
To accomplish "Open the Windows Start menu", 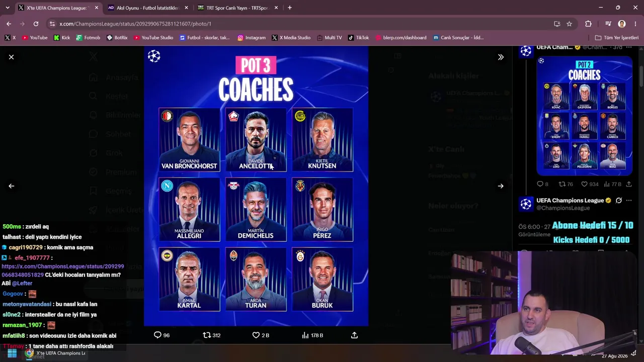I will pyautogui.click(x=12, y=353).
